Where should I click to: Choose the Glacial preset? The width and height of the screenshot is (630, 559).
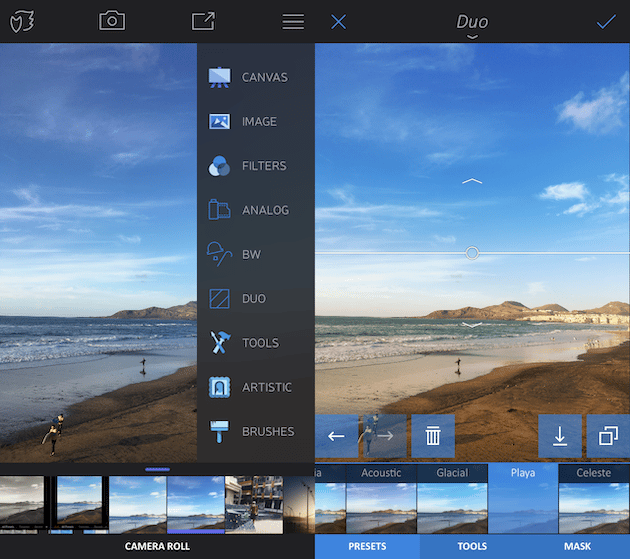[452, 499]
